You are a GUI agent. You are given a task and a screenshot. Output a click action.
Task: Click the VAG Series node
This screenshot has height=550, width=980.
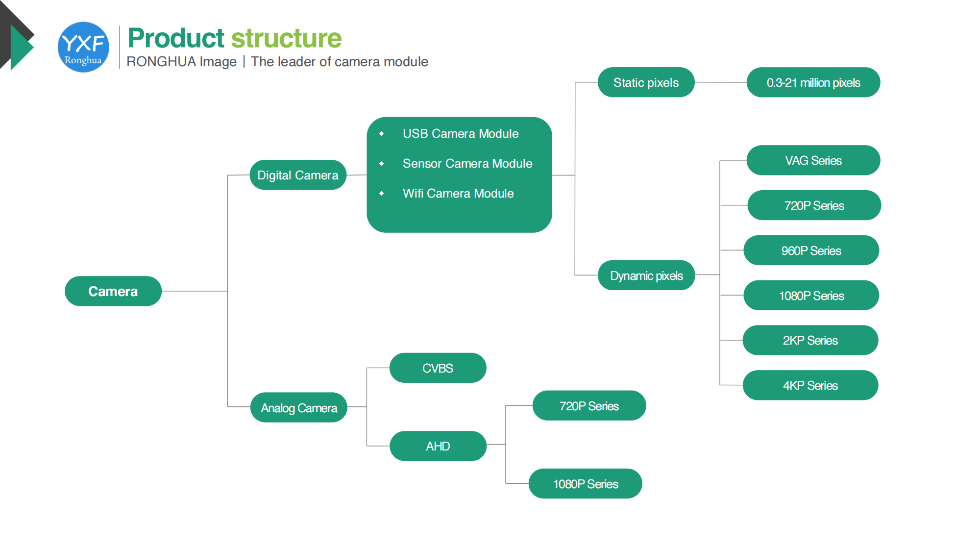(x=813, y=160)
